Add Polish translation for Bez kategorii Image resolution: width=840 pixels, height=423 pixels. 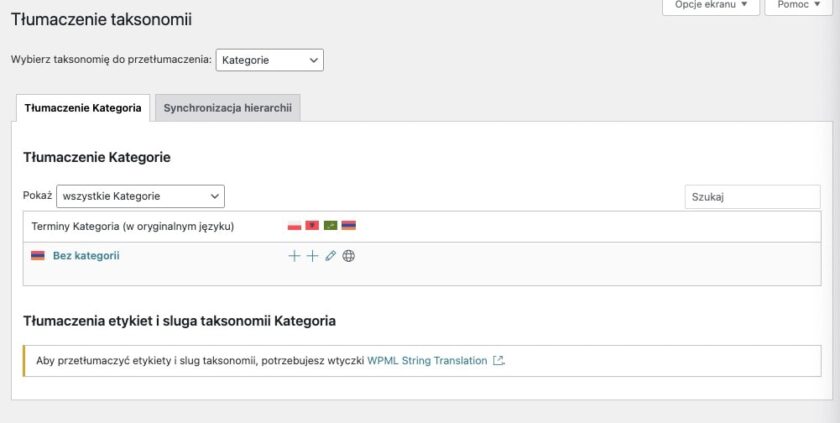[x=294, y=256]
